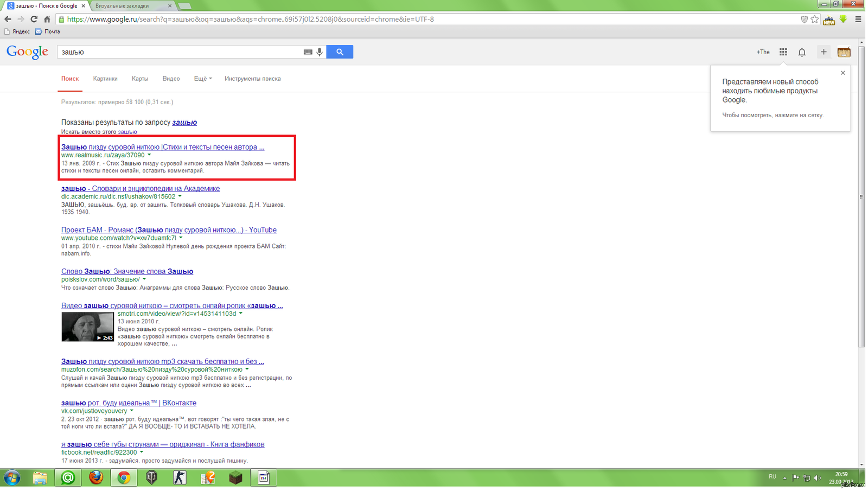Screen dimensions: 868x491
Task: Expand arrow next to ficbook.net URL
Action: pyautogui.click(x=142, y=452)
